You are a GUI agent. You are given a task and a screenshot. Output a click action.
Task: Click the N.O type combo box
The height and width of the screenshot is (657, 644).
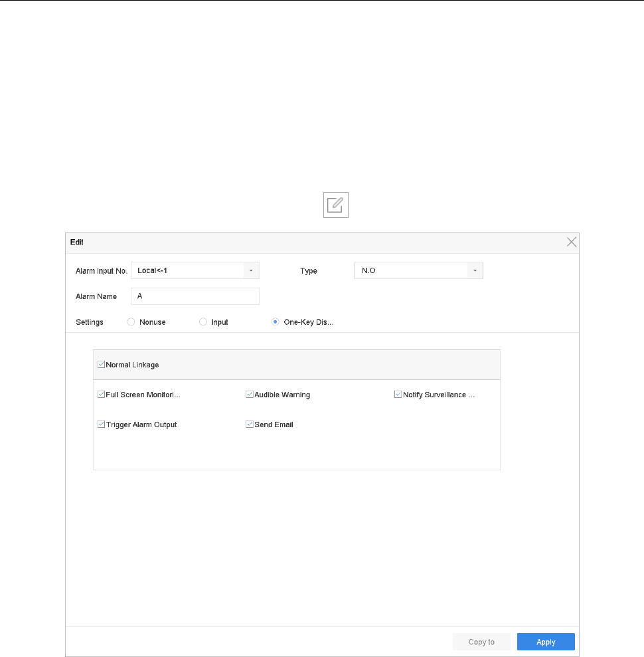[419, 270]
